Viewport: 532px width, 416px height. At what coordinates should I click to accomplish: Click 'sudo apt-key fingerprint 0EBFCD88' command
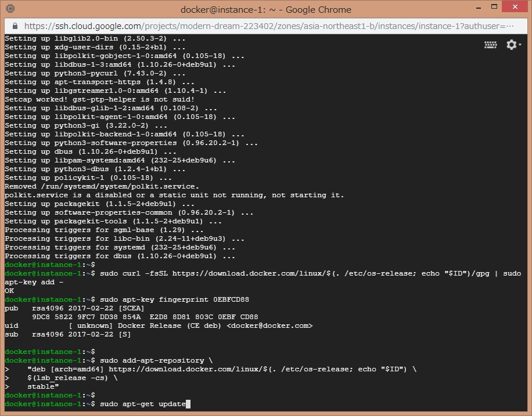click(174, 299)
